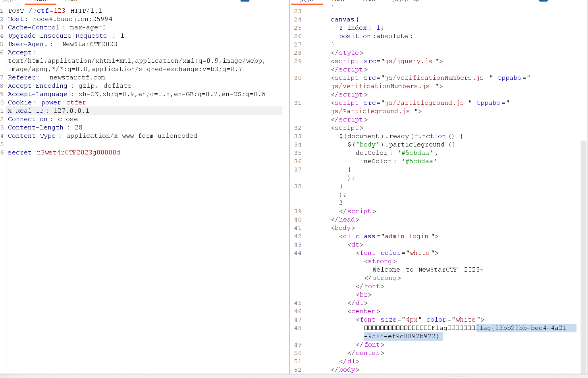This screenshot has height=378, width=588.
Task: Click the Content-Type x-www-form-urlencoded line
Action: [102, 136]
